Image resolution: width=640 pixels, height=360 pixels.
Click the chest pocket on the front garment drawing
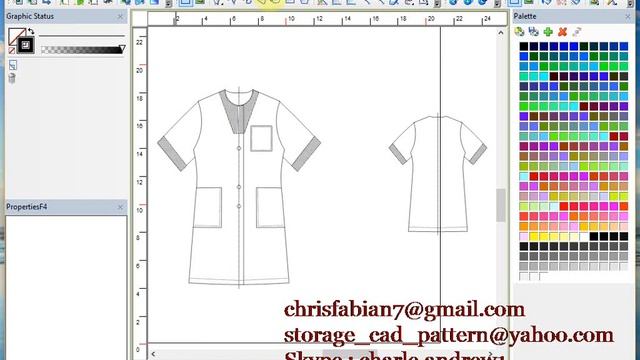pyautogui.click(x=261, y=138)
